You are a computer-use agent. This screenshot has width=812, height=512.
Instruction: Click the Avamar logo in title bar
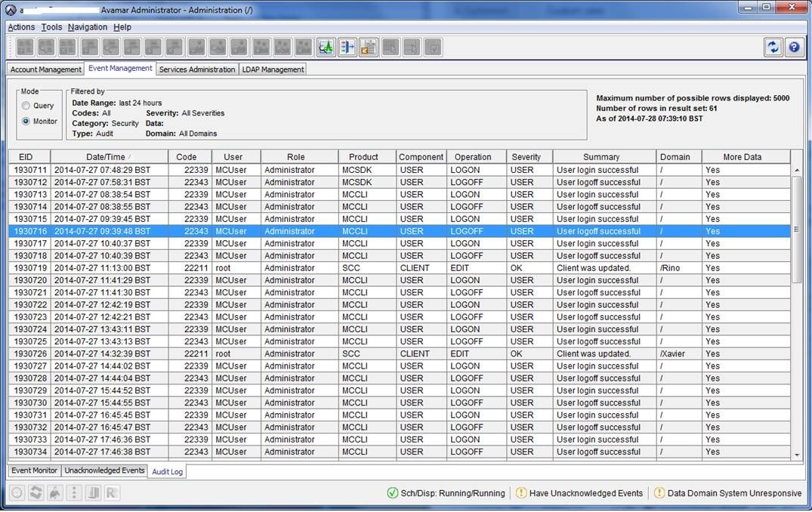click(11, 10)
